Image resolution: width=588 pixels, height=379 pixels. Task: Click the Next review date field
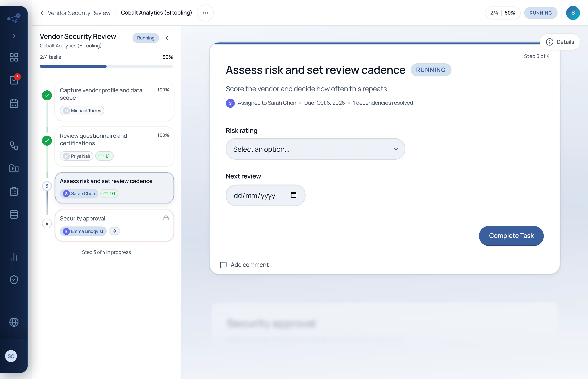(x=265, y=195)
